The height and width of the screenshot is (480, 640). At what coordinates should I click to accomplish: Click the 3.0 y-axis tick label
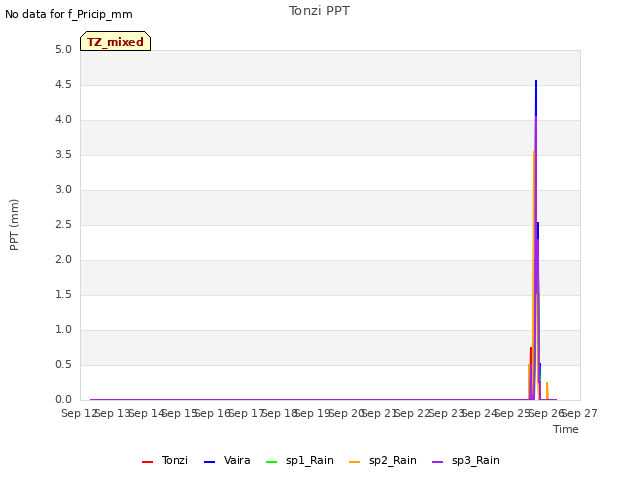pos(63,190)
